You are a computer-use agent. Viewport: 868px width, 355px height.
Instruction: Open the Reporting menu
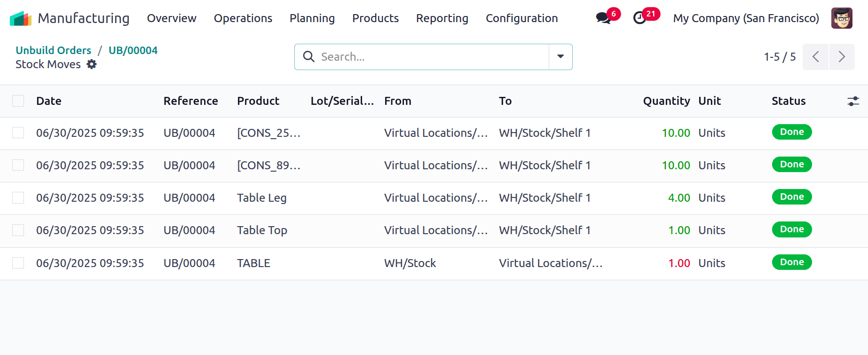click(442, 18)
